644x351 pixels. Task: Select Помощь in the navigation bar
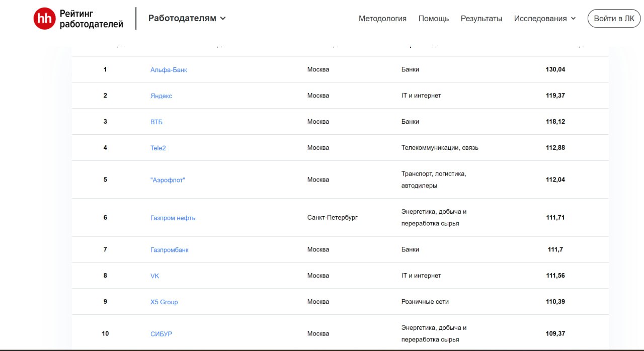433,19
